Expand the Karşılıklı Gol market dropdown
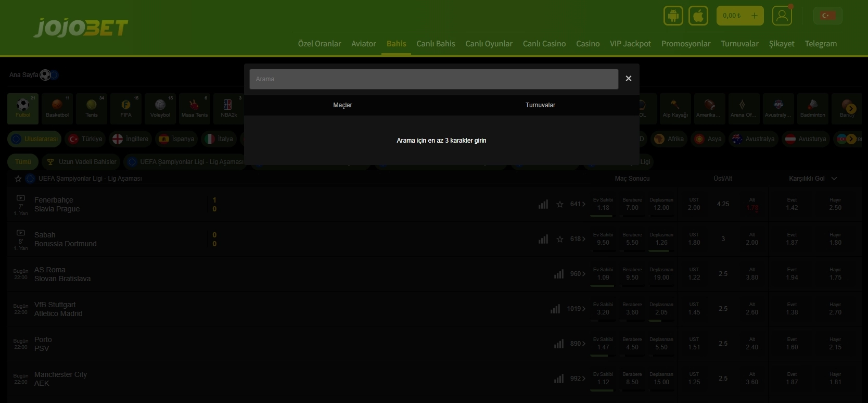Screen dimensions: 868x403 click(834, 179)
